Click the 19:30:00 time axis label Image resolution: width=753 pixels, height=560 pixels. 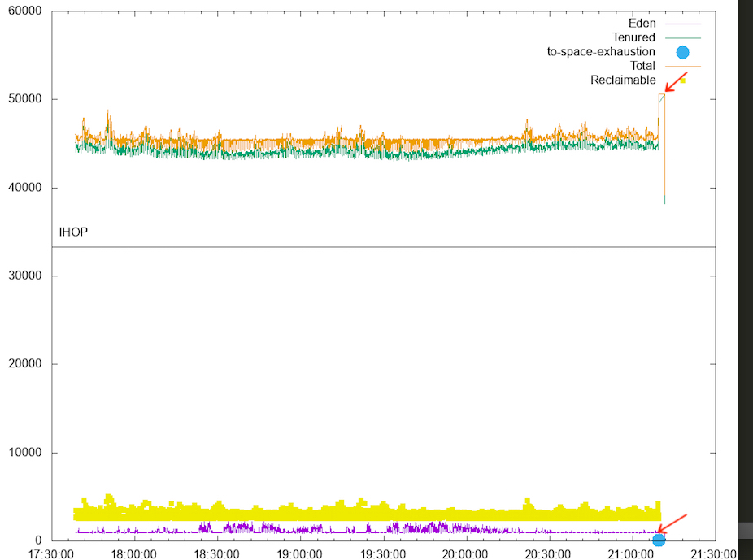point(383,554)
